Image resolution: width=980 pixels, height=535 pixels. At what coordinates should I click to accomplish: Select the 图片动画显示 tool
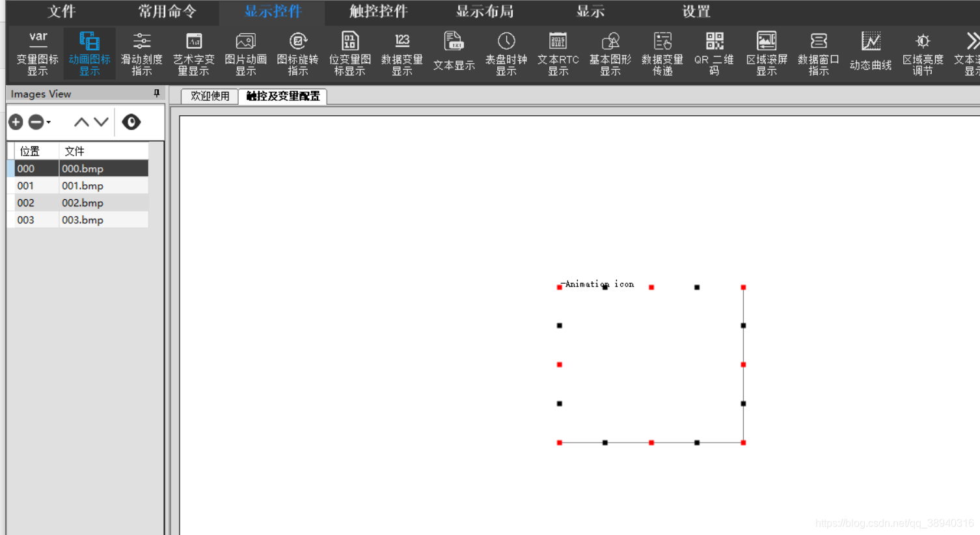246,53
